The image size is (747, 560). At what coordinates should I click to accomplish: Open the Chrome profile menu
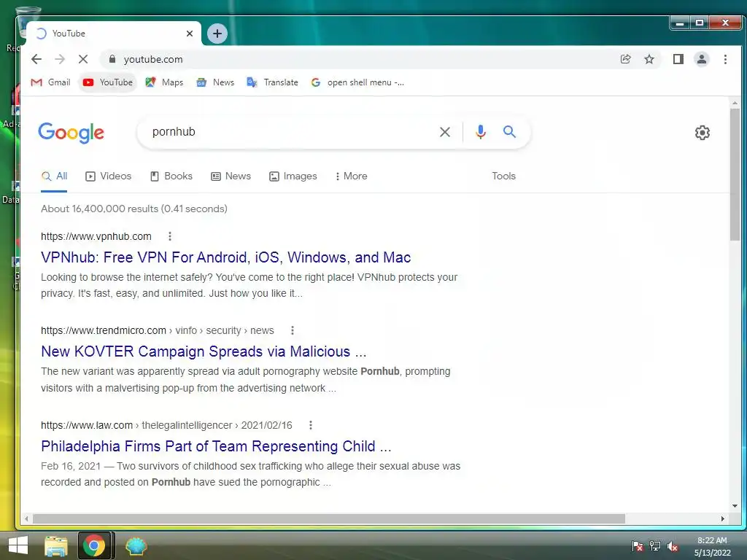coord(702,59)
